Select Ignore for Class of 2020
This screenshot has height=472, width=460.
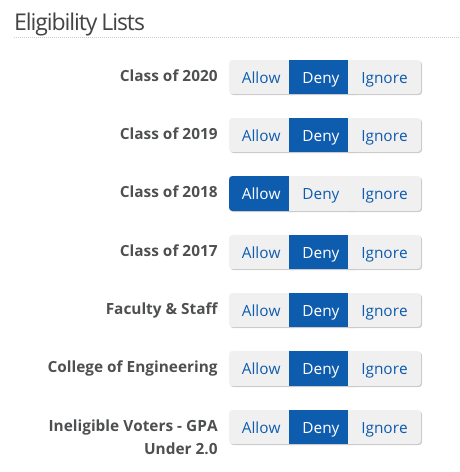point(385,77)
